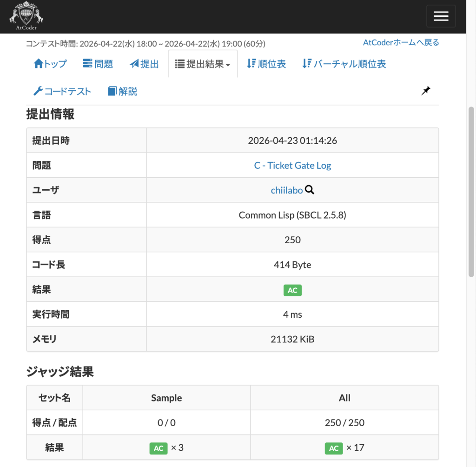The image size is (476, 467).
Task: Select the home icon beside トップ
Action: coord(39,64)
